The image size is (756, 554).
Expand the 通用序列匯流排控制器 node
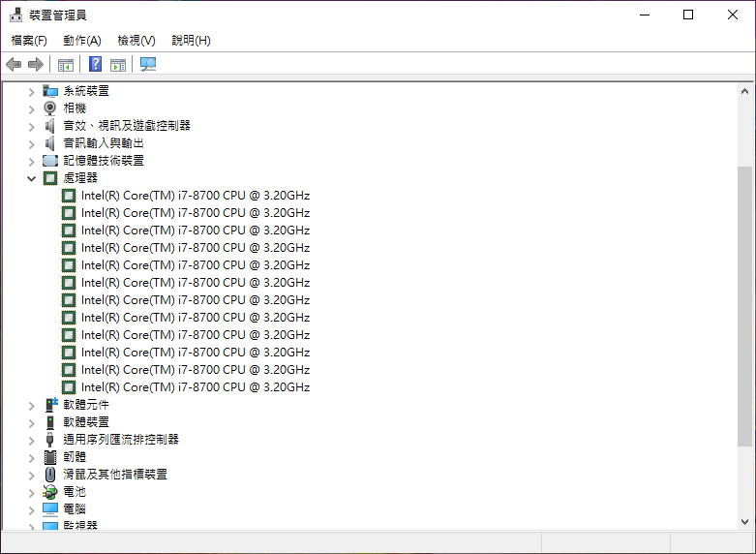pos(31,440)
